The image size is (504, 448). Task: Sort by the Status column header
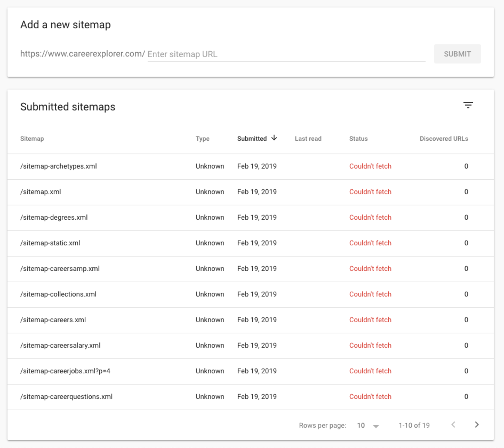coord(358,139)
